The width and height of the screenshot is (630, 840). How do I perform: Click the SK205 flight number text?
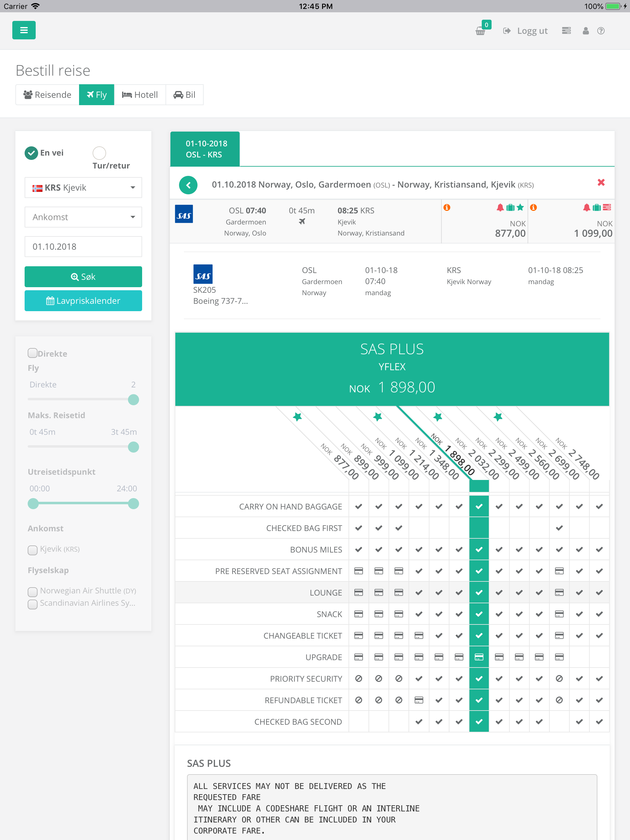(x=205, y=290)
